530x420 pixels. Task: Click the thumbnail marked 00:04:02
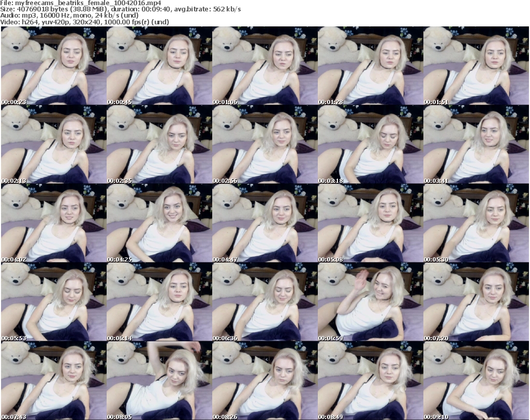point(53,224)
